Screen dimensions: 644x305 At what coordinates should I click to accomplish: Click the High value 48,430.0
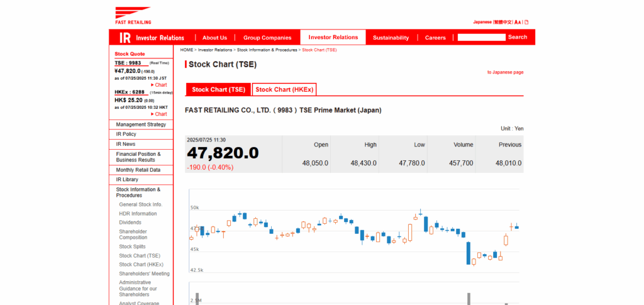(364, 164)
